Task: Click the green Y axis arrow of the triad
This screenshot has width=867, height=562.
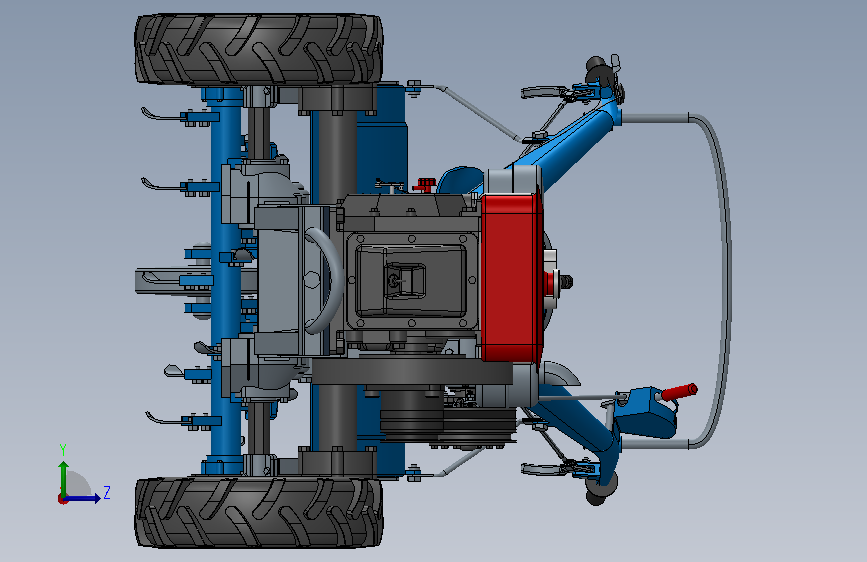Action: [63, 478]
